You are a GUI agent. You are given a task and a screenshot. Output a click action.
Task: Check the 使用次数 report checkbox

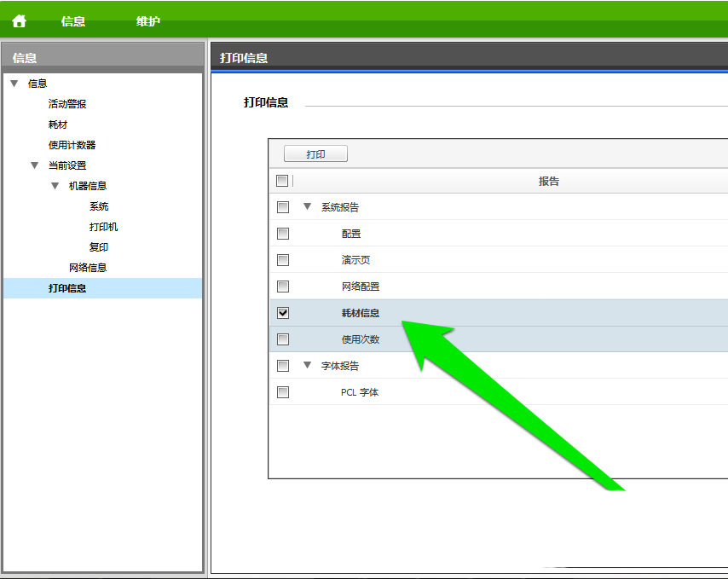(x=283, y=339)
